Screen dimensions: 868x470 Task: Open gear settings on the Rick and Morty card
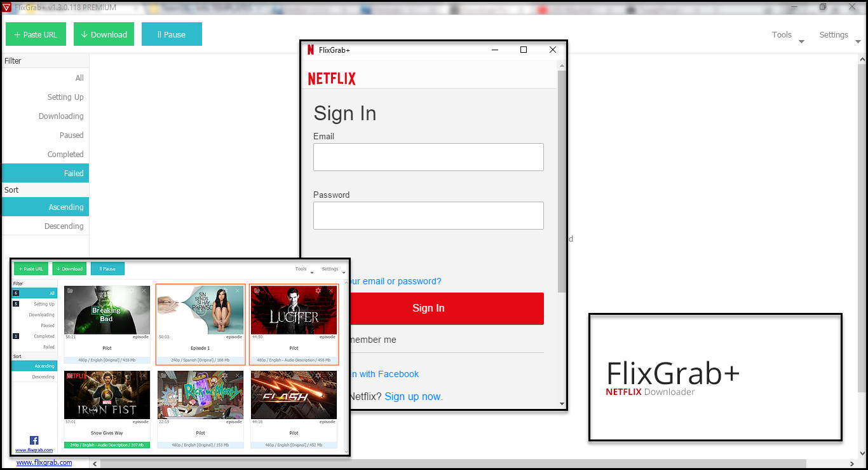(225, 376)
